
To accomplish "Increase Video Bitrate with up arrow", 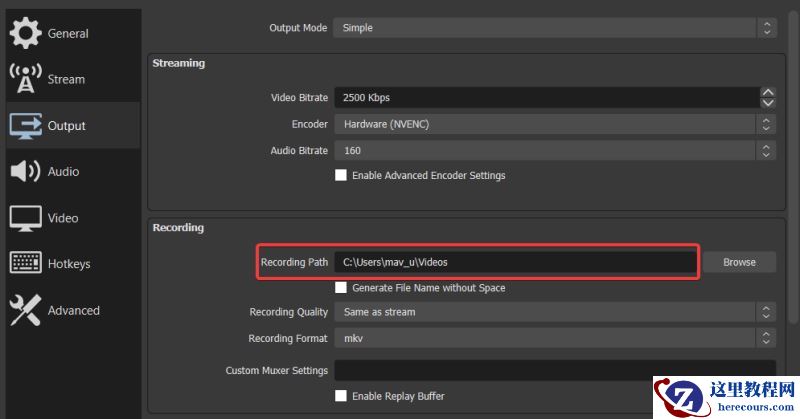I will (768, 92).
